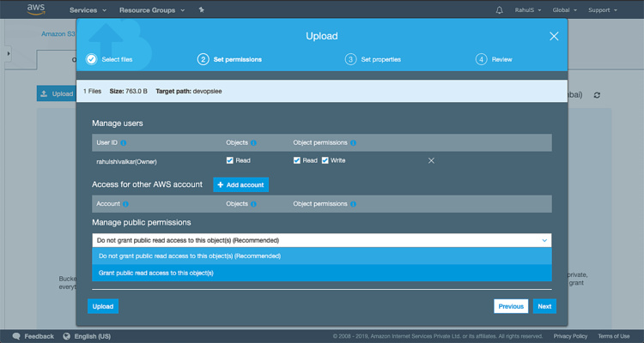The height and width of the screenshot is (343, 644).
Task: Remove the rahulshivalkar owner row
Action: 431,160
